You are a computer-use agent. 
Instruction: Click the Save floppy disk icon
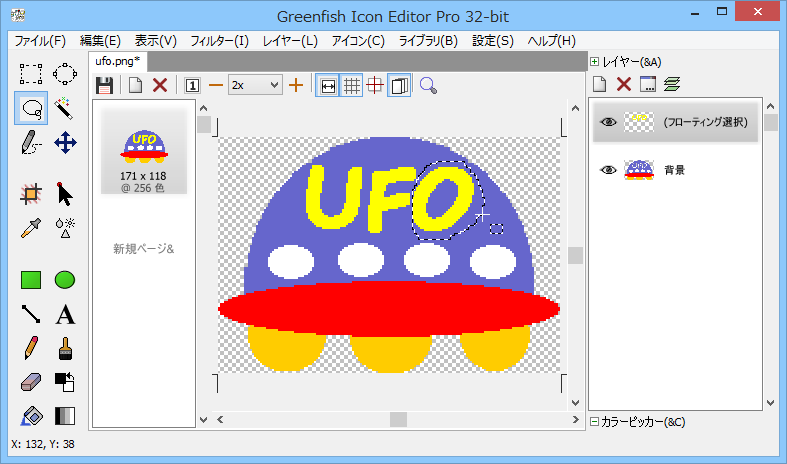click(x=104, y=85)
